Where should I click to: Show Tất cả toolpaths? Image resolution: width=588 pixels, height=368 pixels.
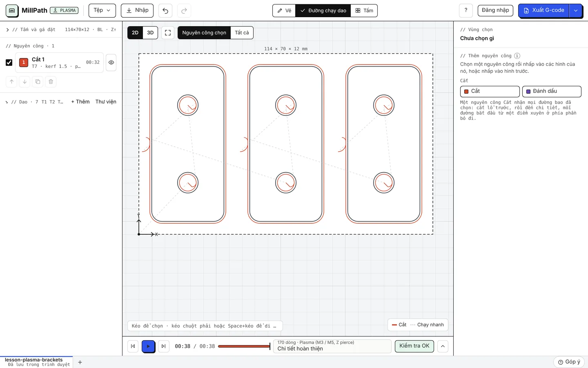click(x=242, y=33)
